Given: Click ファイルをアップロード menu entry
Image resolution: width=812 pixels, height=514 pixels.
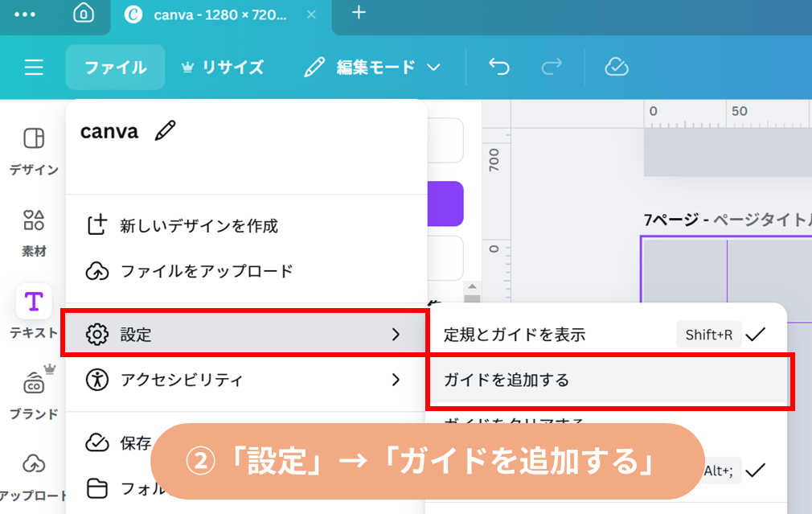Looking at the screenshot, I should (206, 271).
